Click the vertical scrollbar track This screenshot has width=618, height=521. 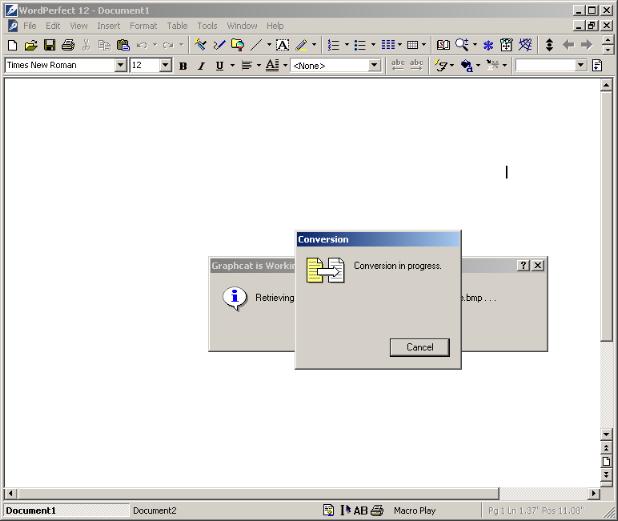(606, 386)
